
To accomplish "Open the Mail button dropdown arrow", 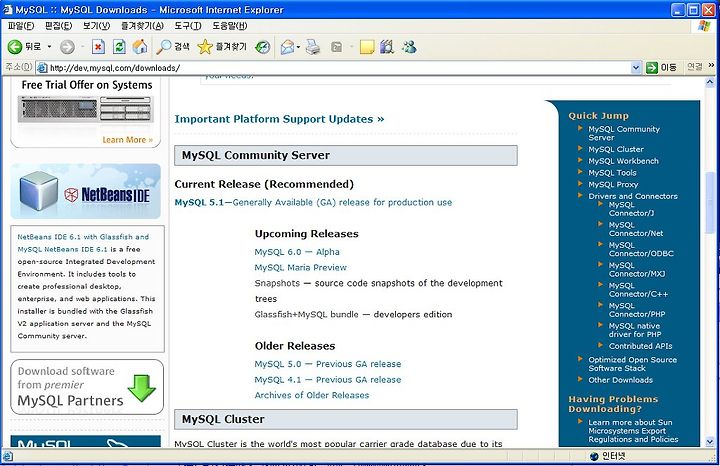I will point(298,47).
